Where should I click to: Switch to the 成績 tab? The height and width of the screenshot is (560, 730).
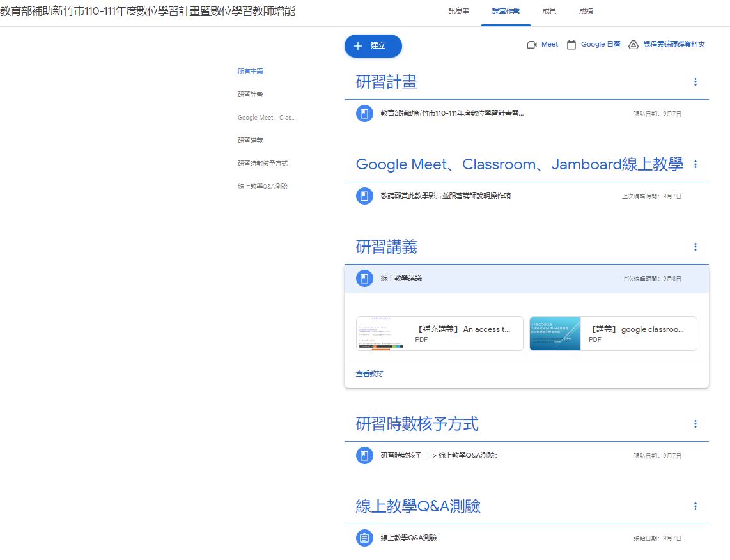pyautogui.click(x=586, y=12)
